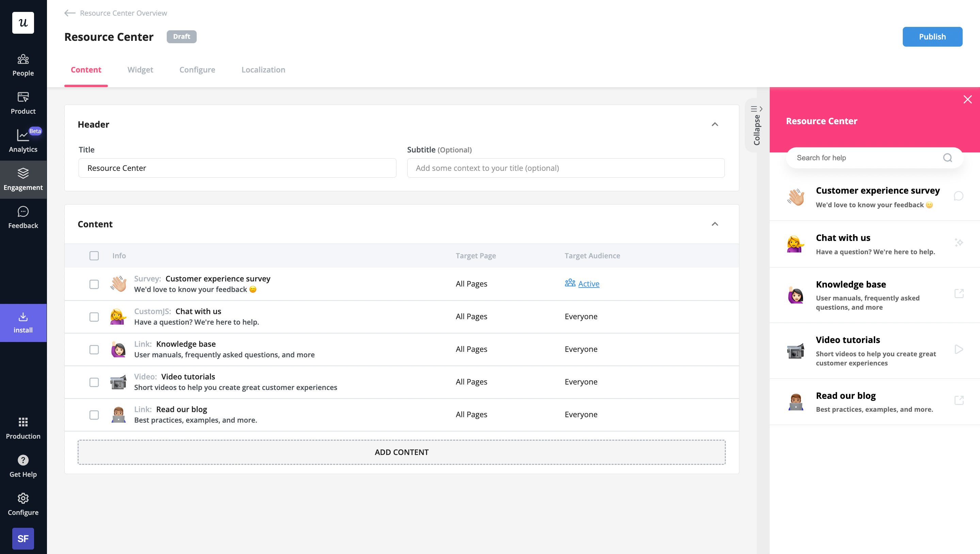Viewport: 980px width, 554px height.
Task: Click the search magnifier in the Resource Center widget
Action: click(x=947, y=158)
